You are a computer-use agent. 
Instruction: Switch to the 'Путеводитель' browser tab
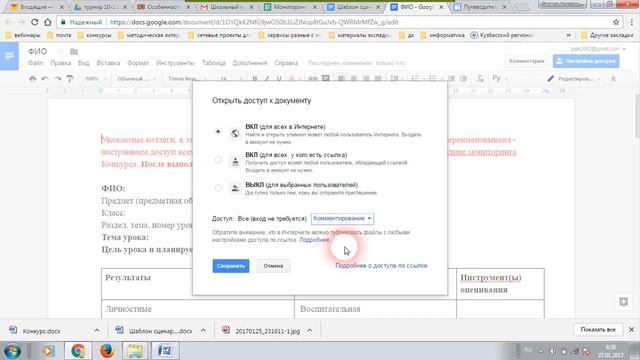pos(480,7)
